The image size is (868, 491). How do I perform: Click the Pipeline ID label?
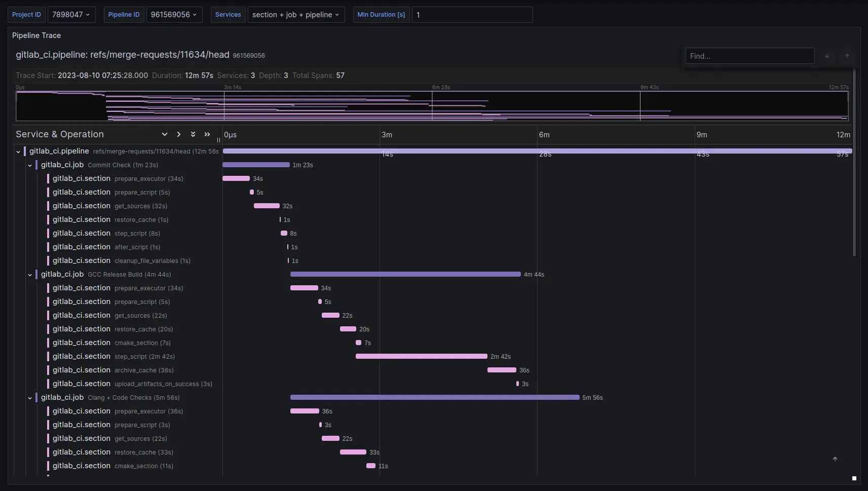(124, 15)
